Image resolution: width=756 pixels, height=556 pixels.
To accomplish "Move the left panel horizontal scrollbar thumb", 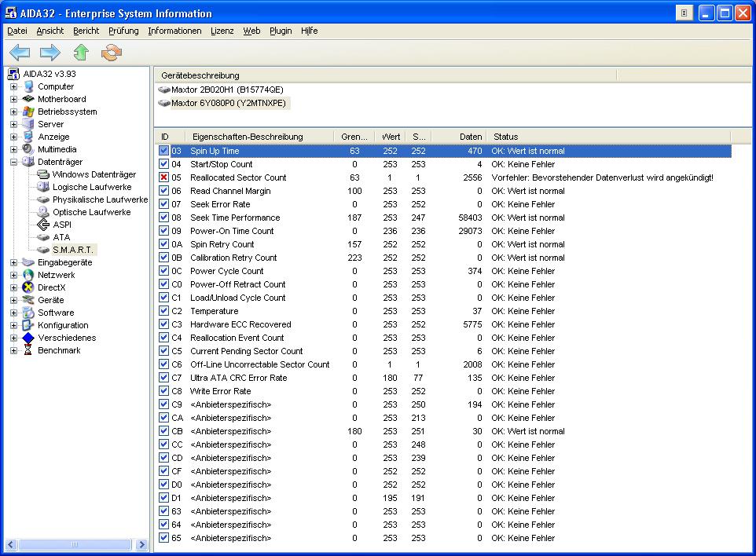I will coord(75,544).
